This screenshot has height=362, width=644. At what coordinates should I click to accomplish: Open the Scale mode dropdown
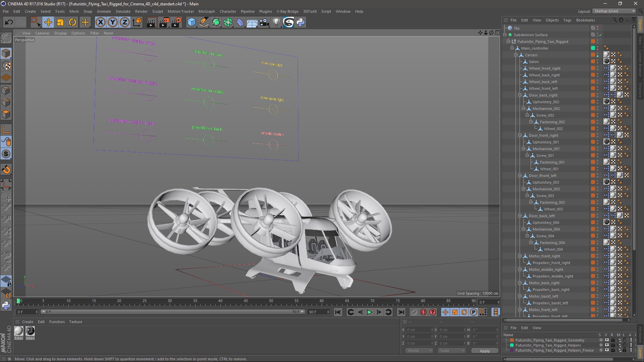(452, 351)
